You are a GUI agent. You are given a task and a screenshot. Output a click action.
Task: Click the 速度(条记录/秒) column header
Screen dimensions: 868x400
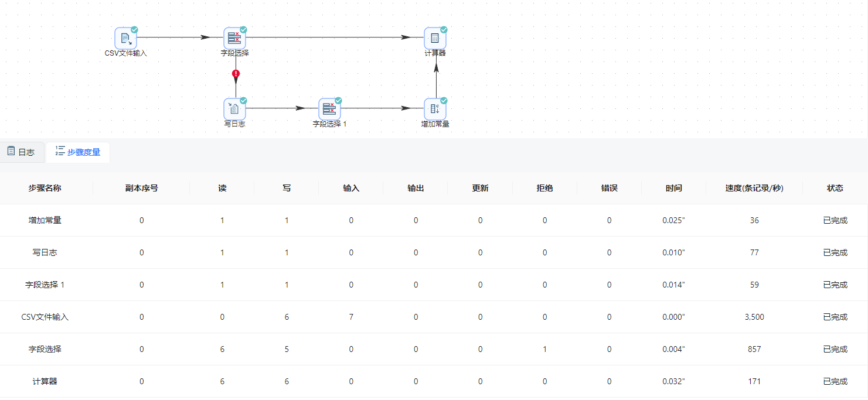coord(754,188)
